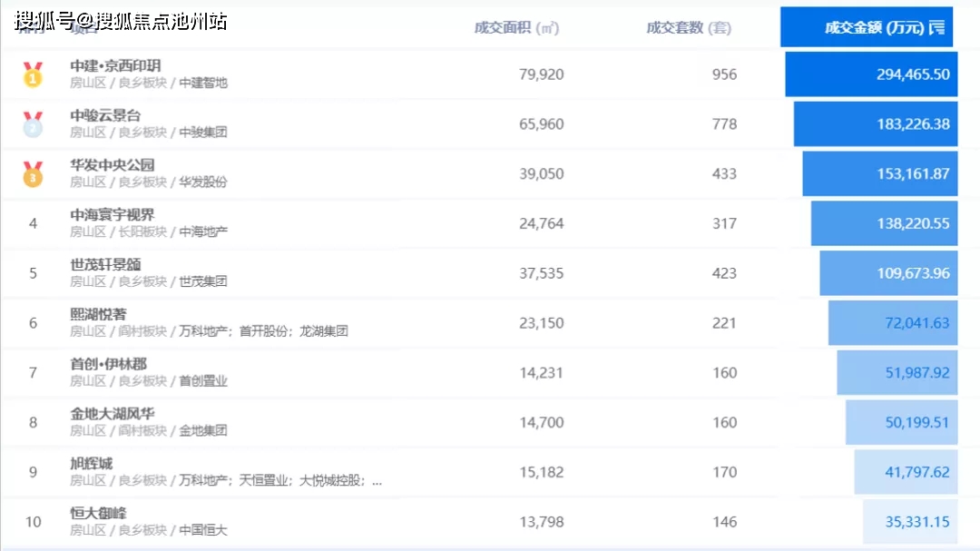Click units sold value 433

724,174
